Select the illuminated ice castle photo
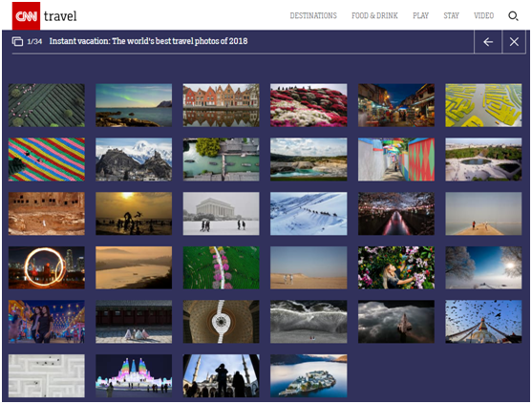 (134, 376)
